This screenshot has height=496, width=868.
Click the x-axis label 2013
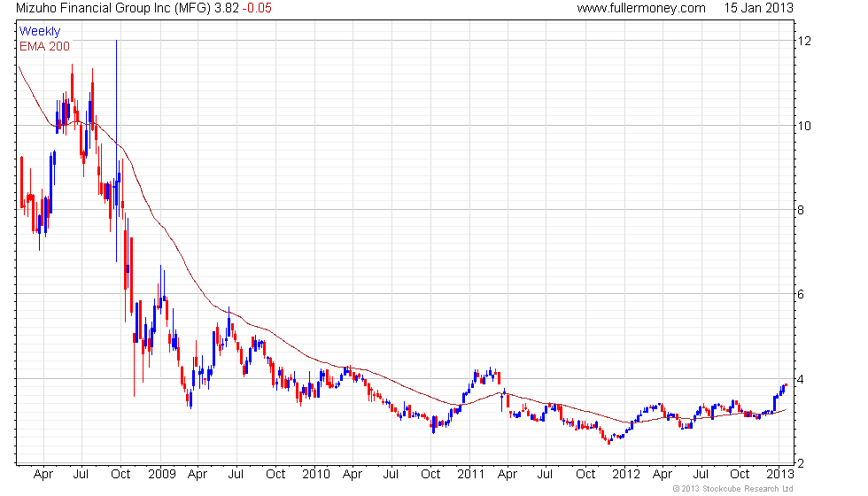(780, 474)
